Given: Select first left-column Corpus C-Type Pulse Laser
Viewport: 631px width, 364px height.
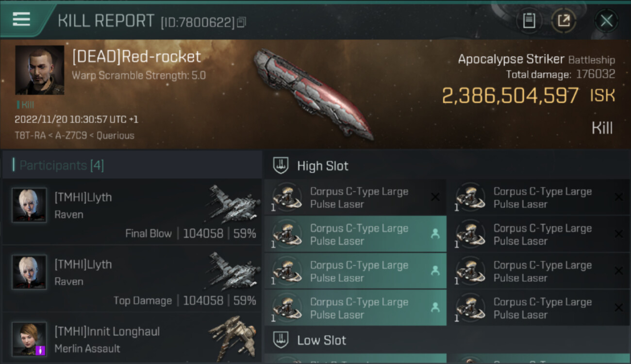Looking at the screenshot, I should click(355, 197).
